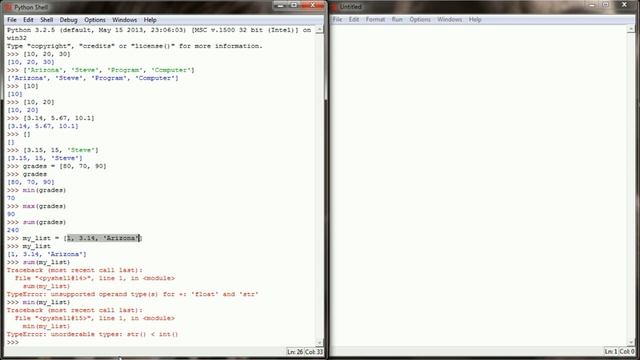The height and width of the screenshot is (360, 640).
Task: Open Edit menu in Python Shell
Action: 28,20
